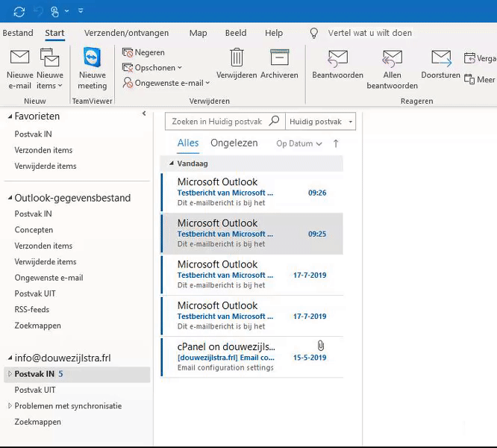497x448 pixels.
Task: Open the Huidig postvak scope dropdown
Action: click(320, 122)
